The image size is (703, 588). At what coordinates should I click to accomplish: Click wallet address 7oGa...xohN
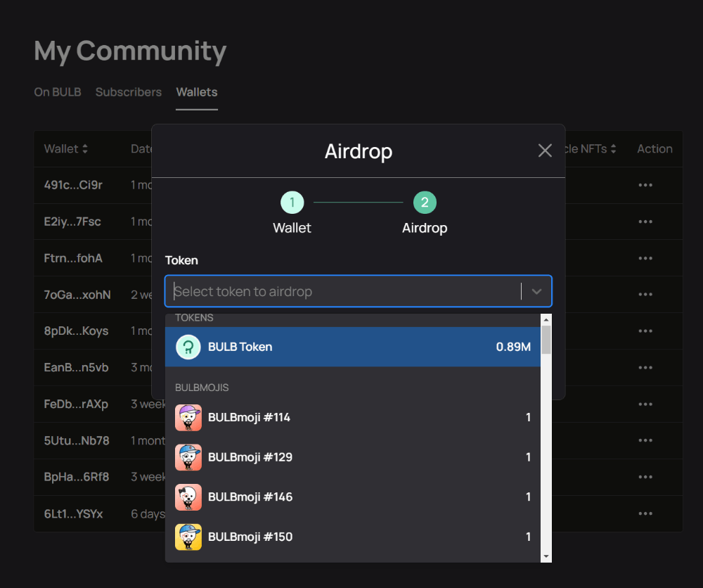click(77, 295)
